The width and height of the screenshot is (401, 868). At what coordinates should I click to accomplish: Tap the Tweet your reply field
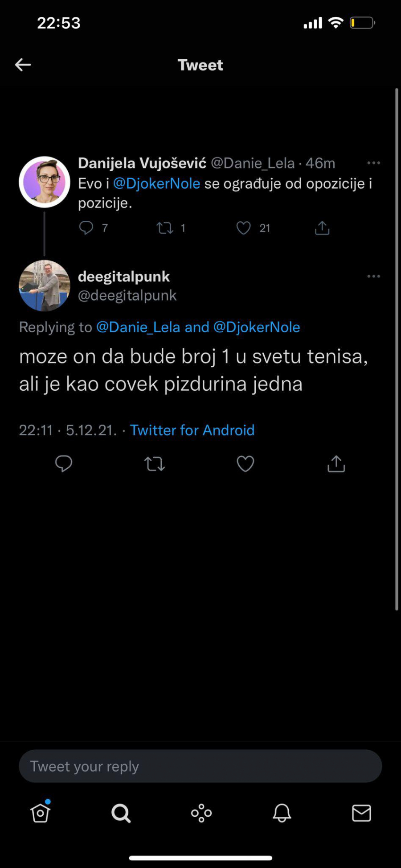pos(200,766)
